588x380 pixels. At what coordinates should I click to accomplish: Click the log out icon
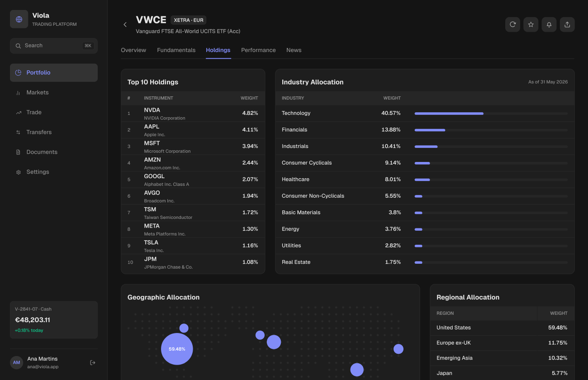pos(93,362)
